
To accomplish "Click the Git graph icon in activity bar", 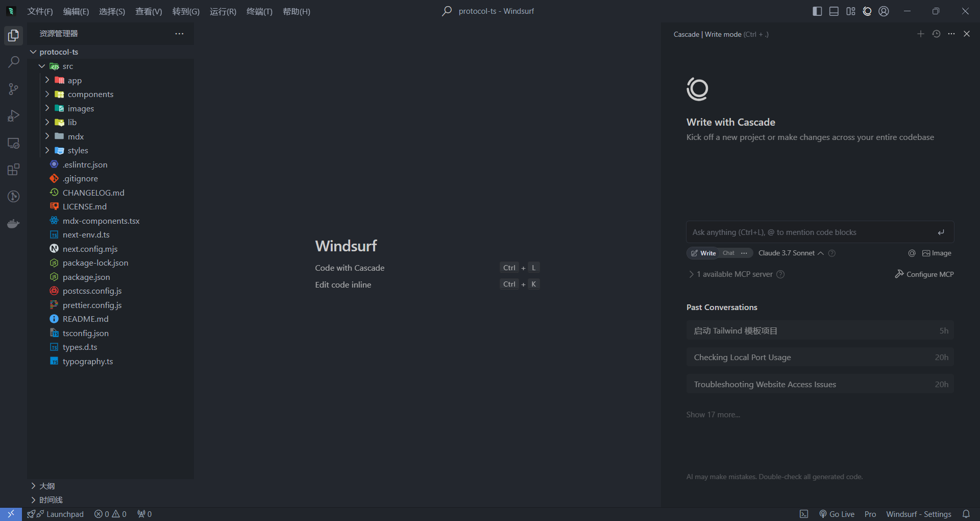I will (x=13, y=197).
